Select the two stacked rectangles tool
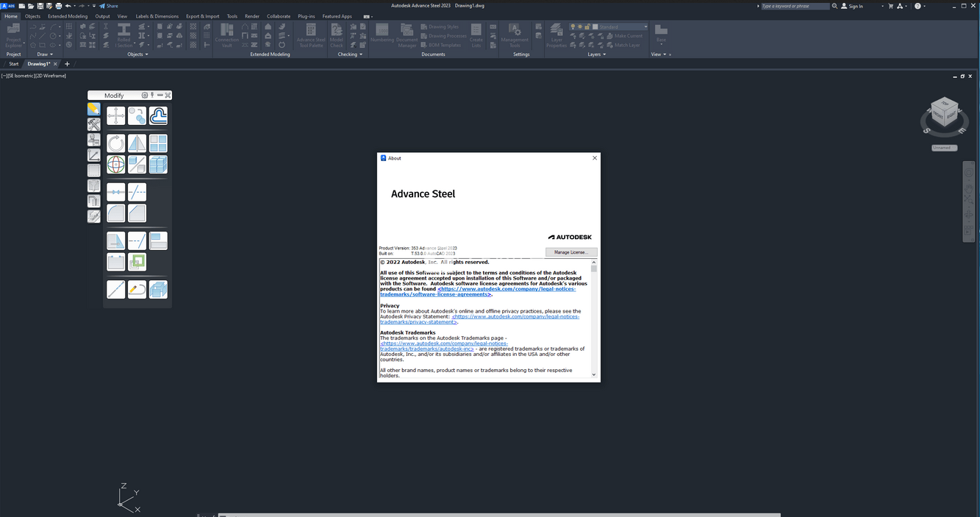Viewport: 980px width, 517px height. [x=158, y=240]
